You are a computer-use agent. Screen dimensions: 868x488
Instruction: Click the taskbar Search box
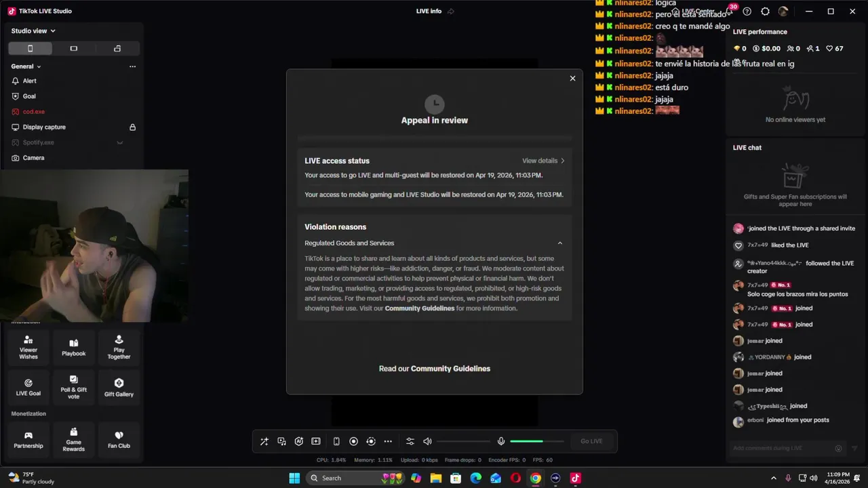pos(356,478)
